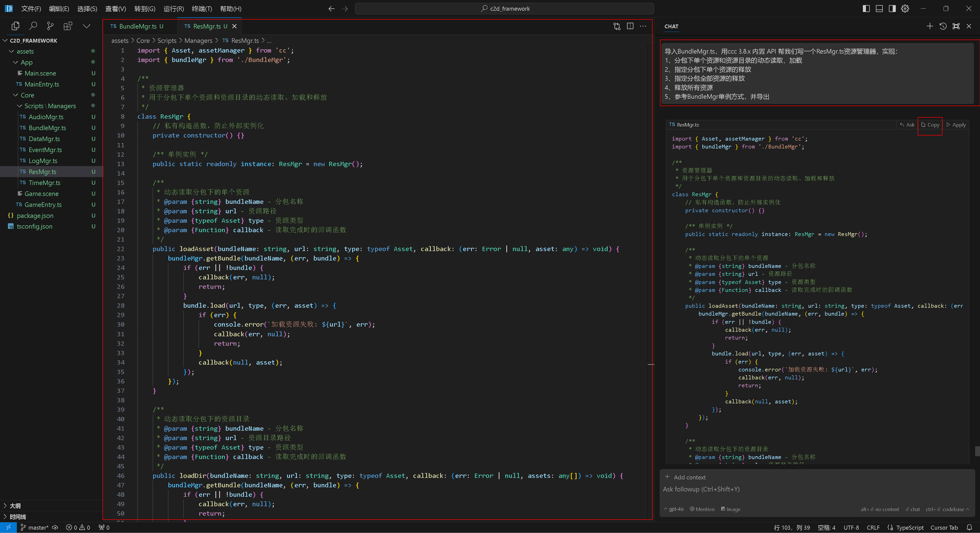Submit with codebase option
The image size is (980, 533).
pyautogui.click(x=947, y=509)
